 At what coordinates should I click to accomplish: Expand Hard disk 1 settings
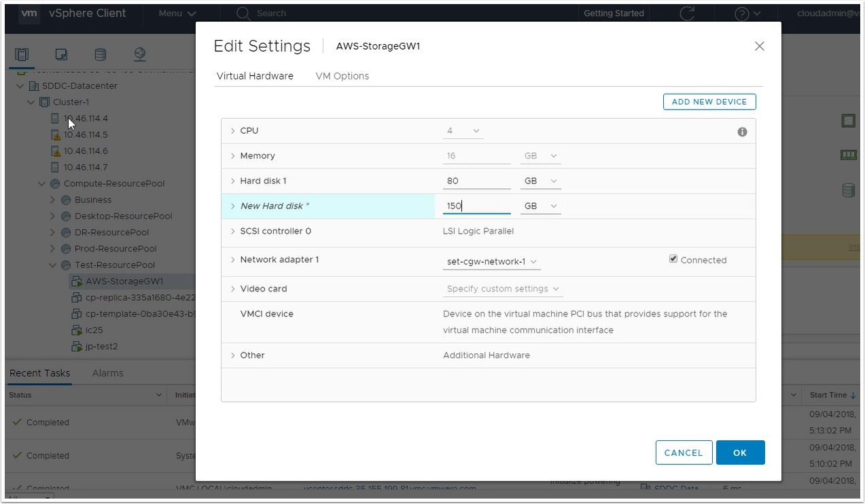(233, 181)
